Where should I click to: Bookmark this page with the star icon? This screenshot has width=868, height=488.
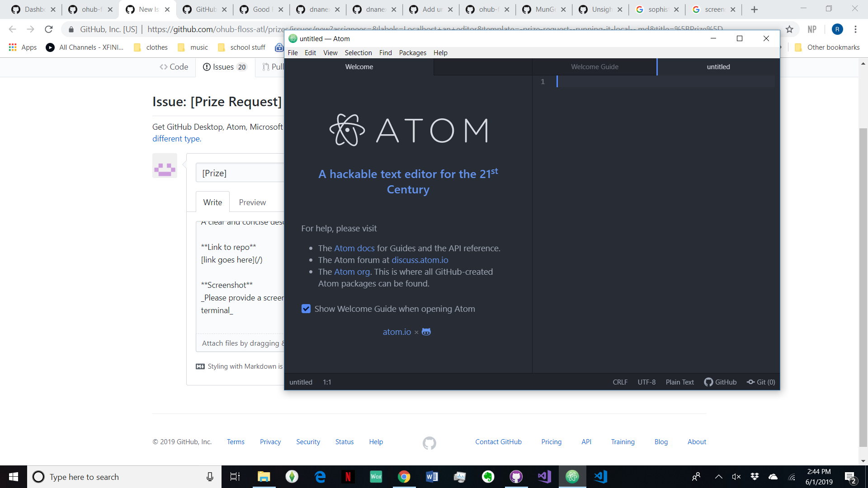789,29
